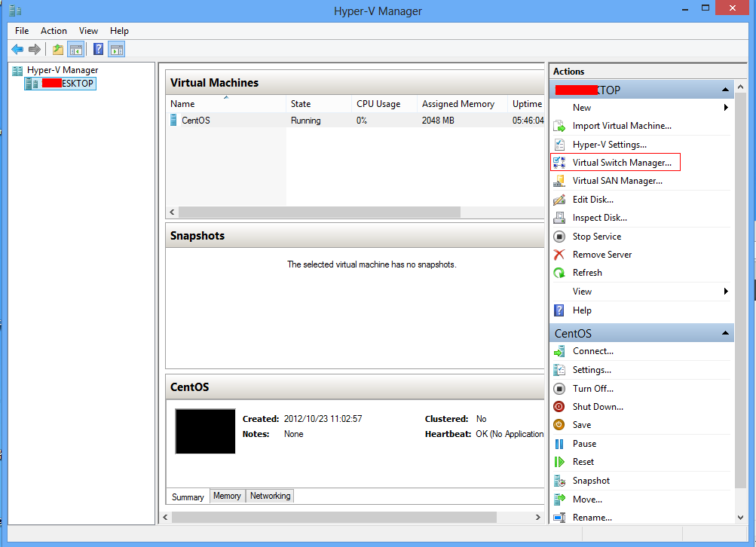This screenshot has height=547, width=756.
Task: Click the Help question mark icon in Actions
Action: pos(559,310)
